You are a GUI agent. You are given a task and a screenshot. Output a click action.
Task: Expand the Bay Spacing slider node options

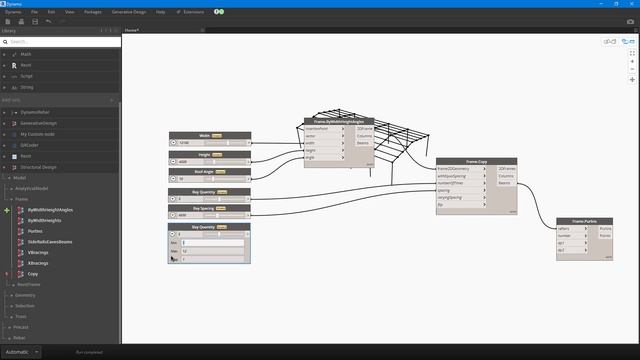coord(173,215)
